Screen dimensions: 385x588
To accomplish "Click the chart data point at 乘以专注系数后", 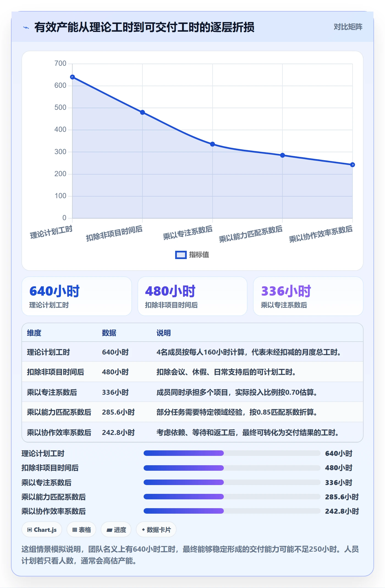I will [213, 144].
